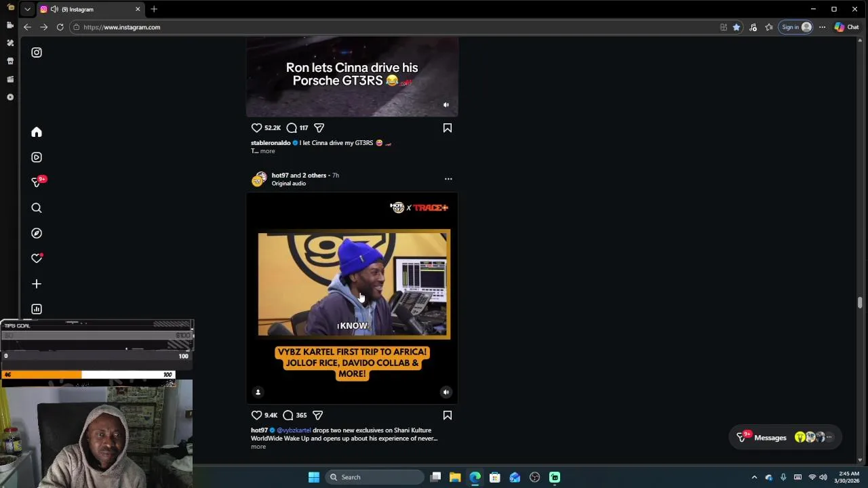Open OBS Studio from the taskbar
This screenshot has height=488, width=868.
(x=534, y=477)
